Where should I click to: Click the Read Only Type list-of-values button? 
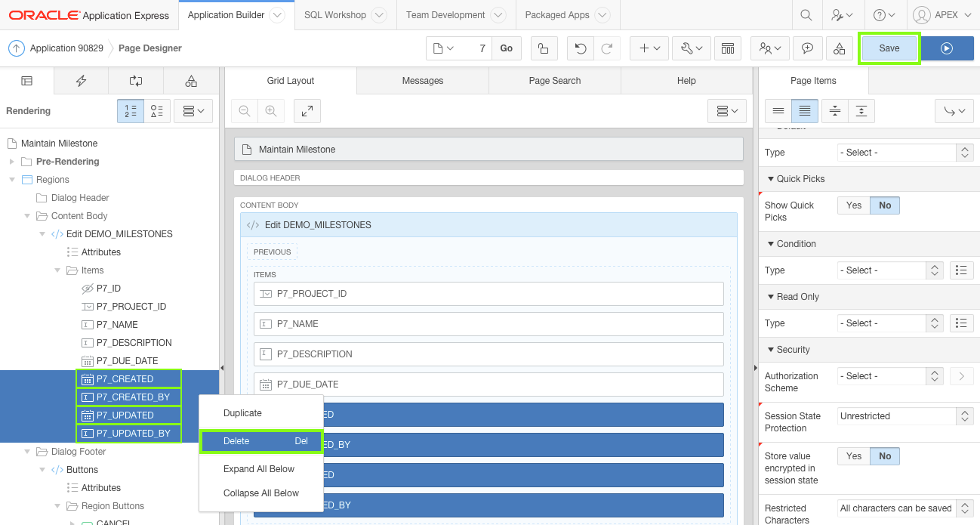(961, 323)
